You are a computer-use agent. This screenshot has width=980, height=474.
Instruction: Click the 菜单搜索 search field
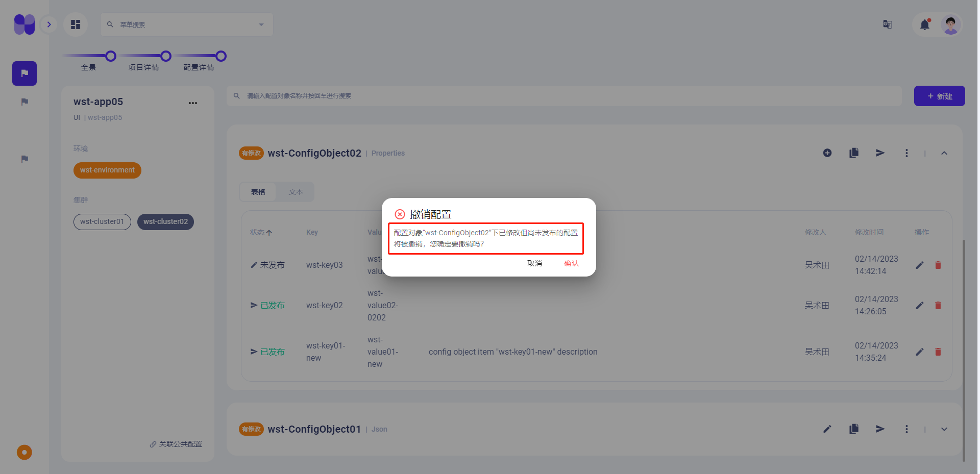pos(186,24)
